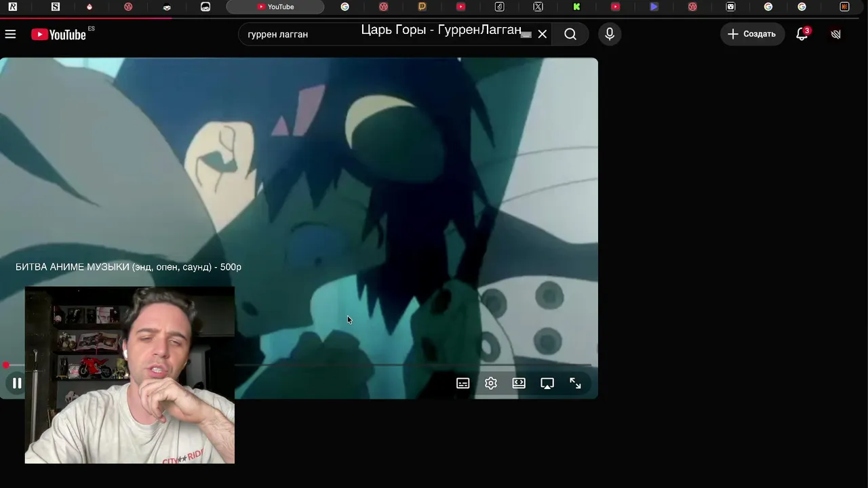Open the red droplet icon browser tab
The image size is (868, 488).
[x=90, y=7]
